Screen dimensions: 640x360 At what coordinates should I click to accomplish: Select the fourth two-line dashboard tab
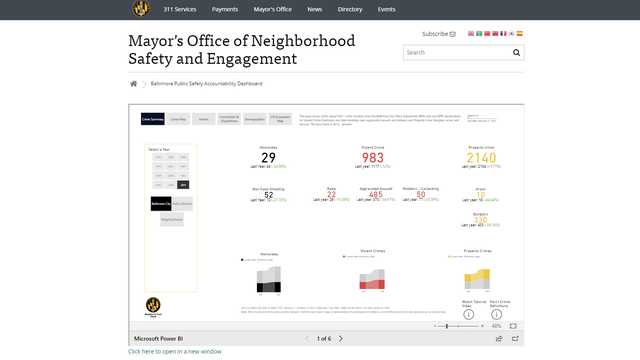pos(229,119)
